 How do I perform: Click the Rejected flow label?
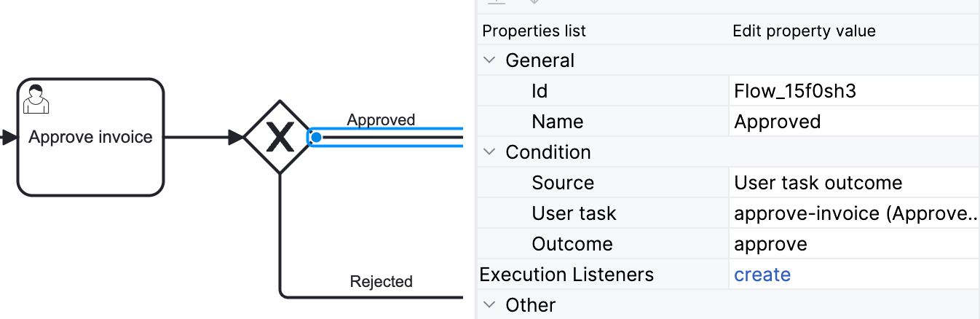381,281
